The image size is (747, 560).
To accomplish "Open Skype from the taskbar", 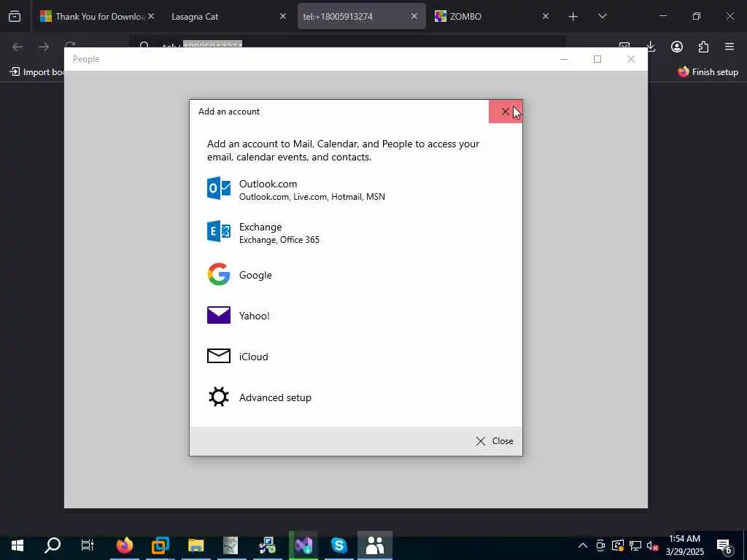I will (x=338, y=545).
